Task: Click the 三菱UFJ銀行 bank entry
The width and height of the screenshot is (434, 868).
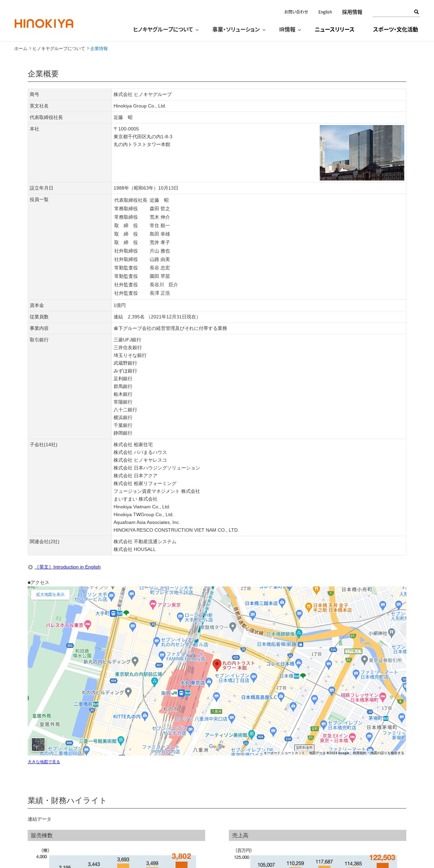Action: click(127, 340)
